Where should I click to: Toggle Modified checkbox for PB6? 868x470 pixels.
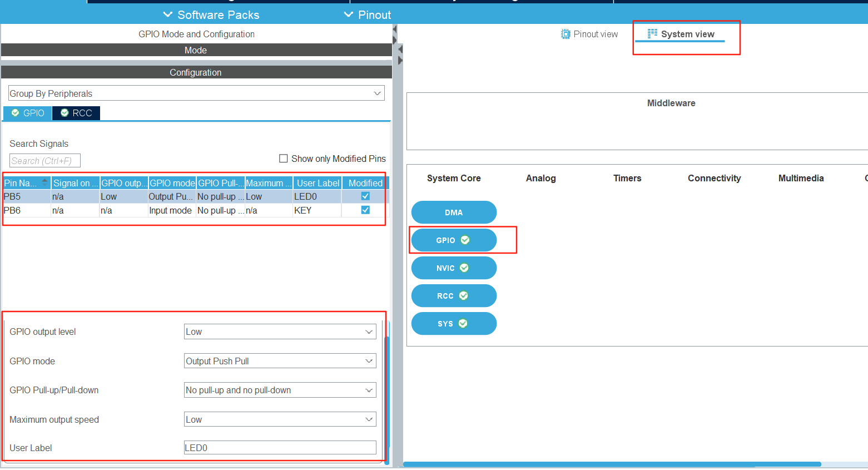click(365, 210)
